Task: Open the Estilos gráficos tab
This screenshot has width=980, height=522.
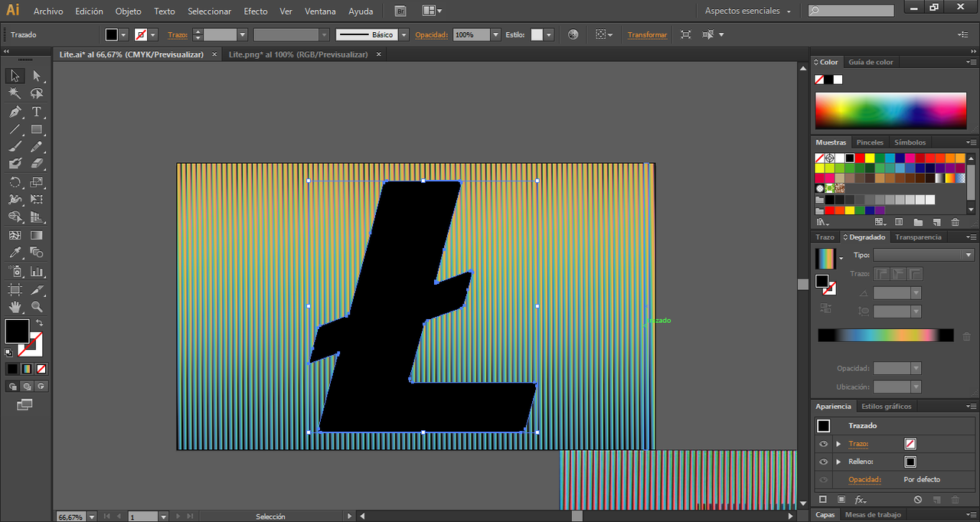Action: [x=887, y=406]
